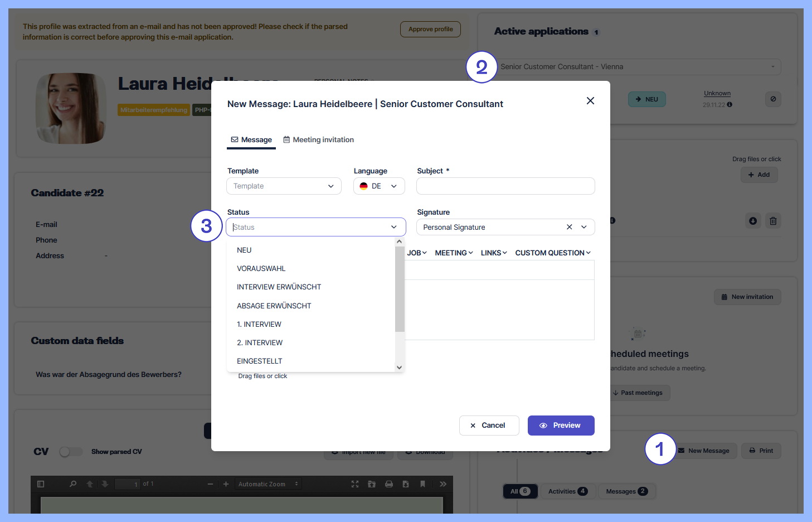Clear the Personal Signature selection
812x522 pixels.
pyautogui.click(x=569, y=227)
